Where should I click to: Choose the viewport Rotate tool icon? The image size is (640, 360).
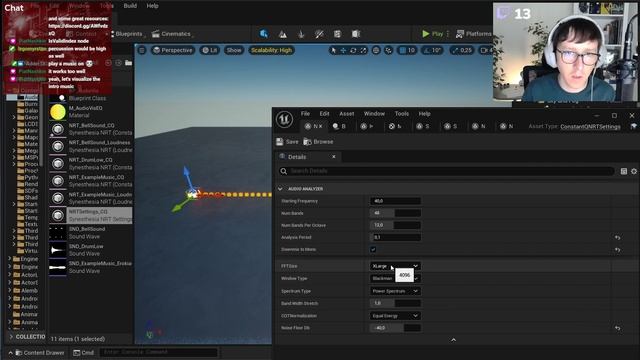[x=353, y=50]
